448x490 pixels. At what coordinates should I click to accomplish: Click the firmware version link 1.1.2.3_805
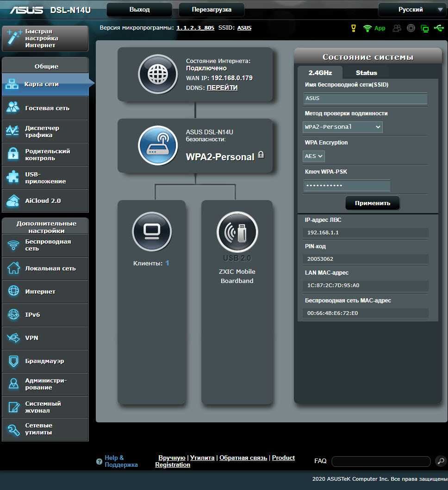[x=195, y=28]
